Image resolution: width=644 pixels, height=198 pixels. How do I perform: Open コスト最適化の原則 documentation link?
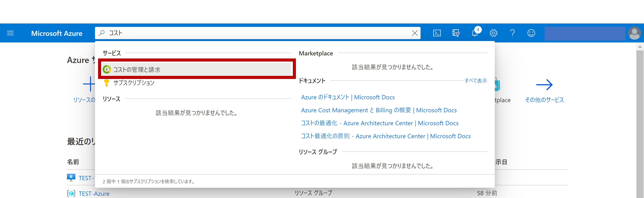(385, 136)
